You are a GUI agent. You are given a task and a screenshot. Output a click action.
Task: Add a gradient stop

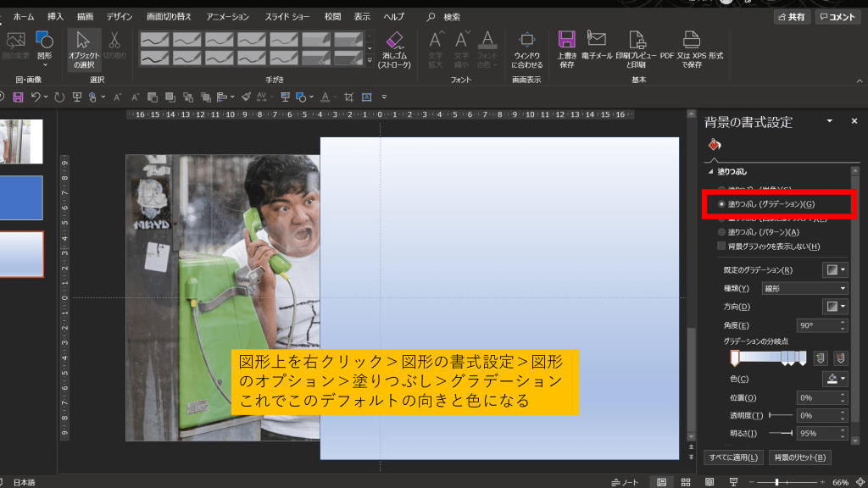point(820,358)
